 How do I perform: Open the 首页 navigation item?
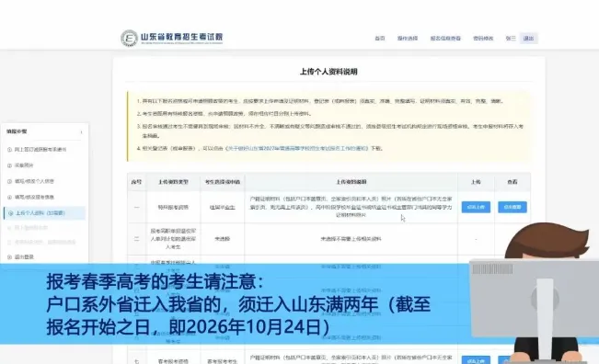pyautogui.click(x=380, y=39)
